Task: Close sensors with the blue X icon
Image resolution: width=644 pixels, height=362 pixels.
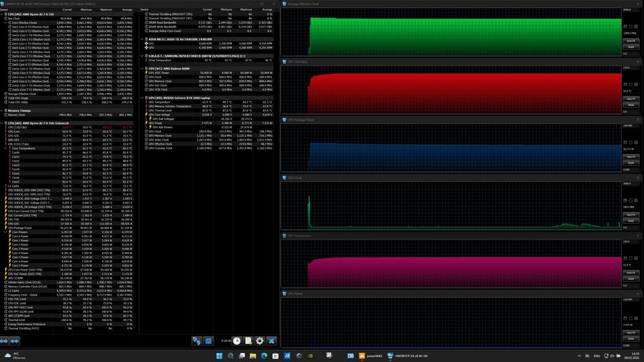Action: coord(271,341)
